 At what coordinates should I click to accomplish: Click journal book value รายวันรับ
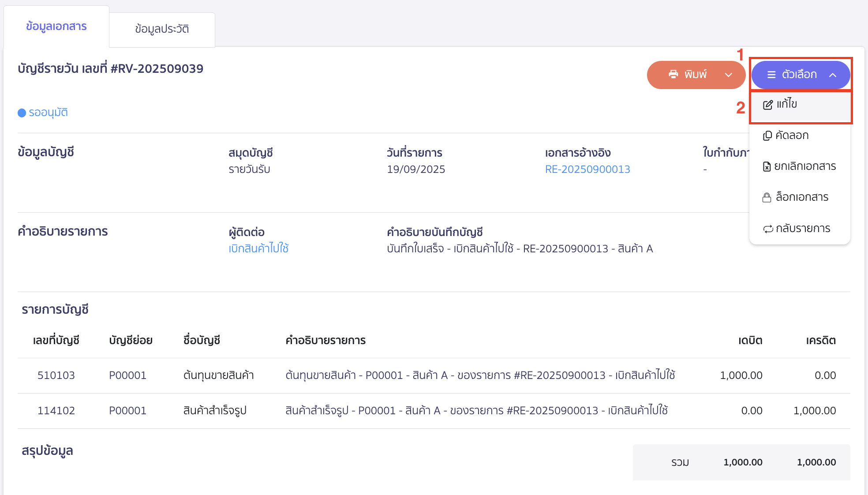pyautogui.click(x=249, y=169)
